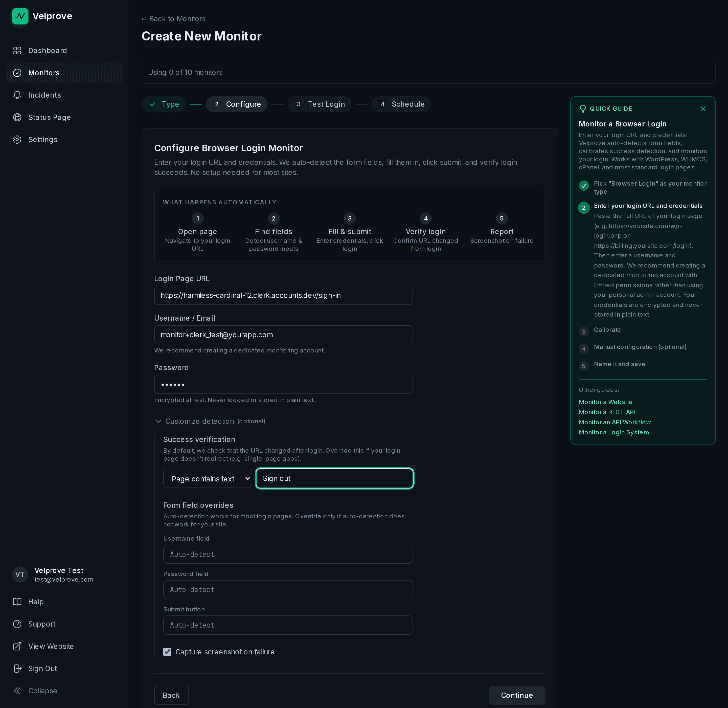
Task: Open the Monitor an API Workflow guide
Action: pos(615,422)
